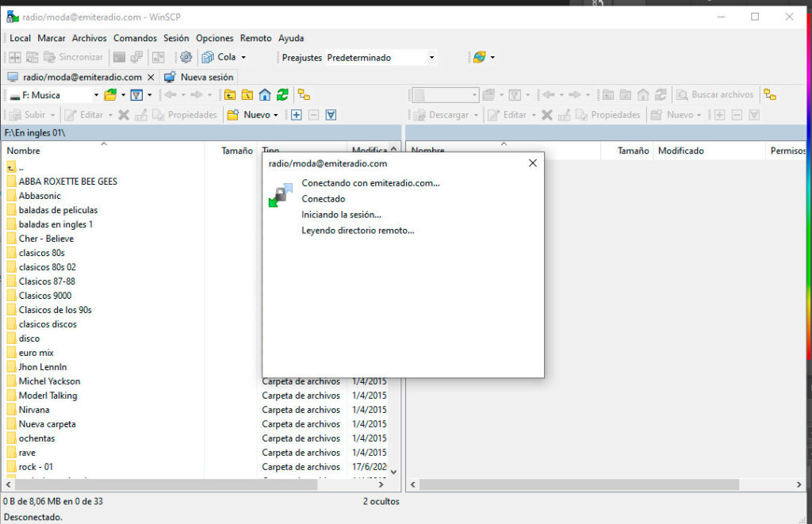
Task: Click the WinSCP icon in title bar
Action: (13, 17)
